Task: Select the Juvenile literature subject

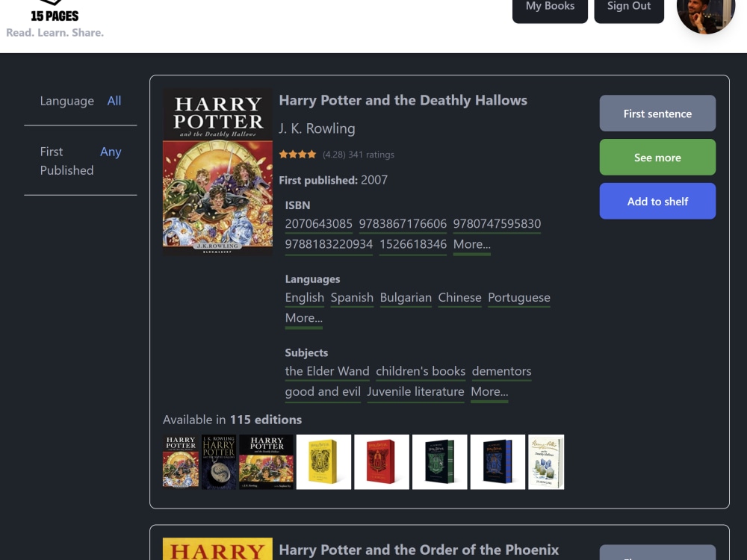Action: tap(415, 392)
